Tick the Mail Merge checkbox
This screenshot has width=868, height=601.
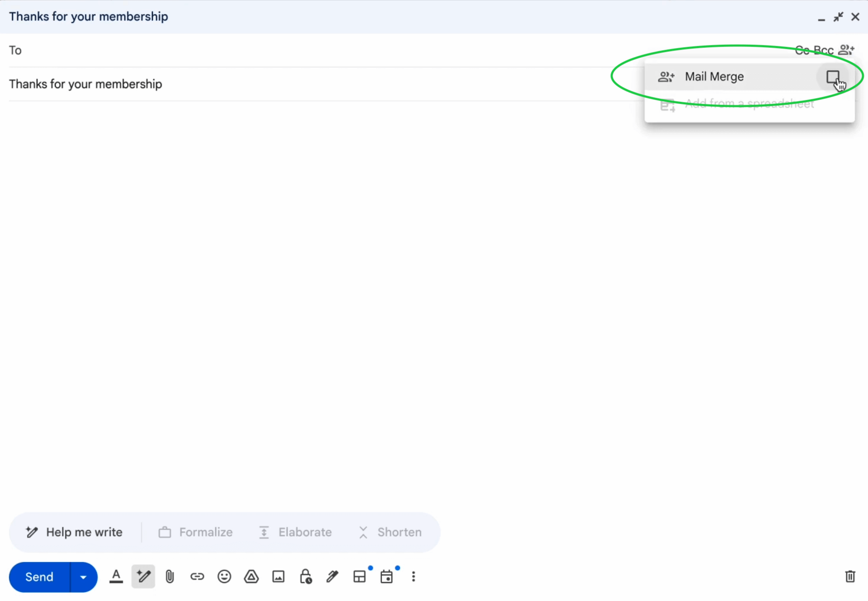pos(833,77)
